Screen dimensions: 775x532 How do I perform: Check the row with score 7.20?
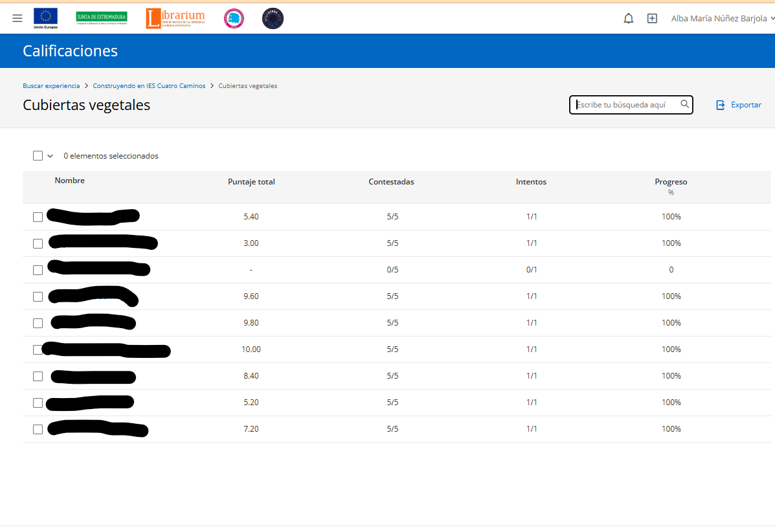[38, 429]
